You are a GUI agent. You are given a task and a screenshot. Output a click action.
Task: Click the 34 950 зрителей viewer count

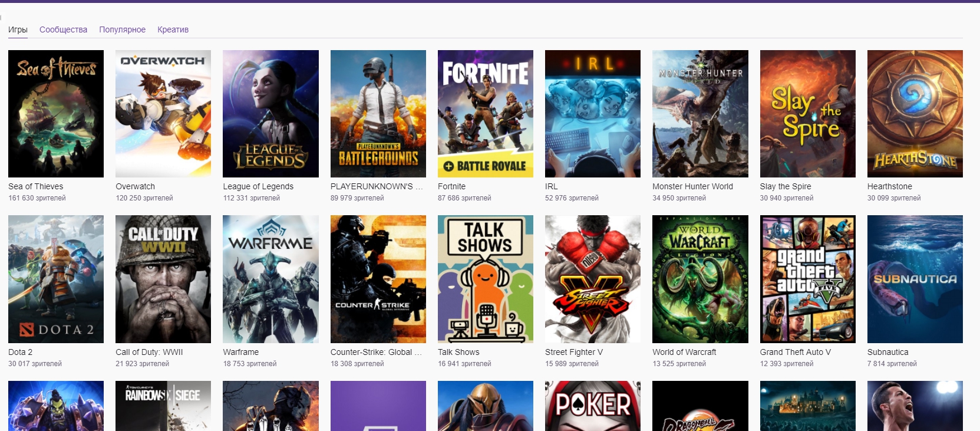[679, 198]
